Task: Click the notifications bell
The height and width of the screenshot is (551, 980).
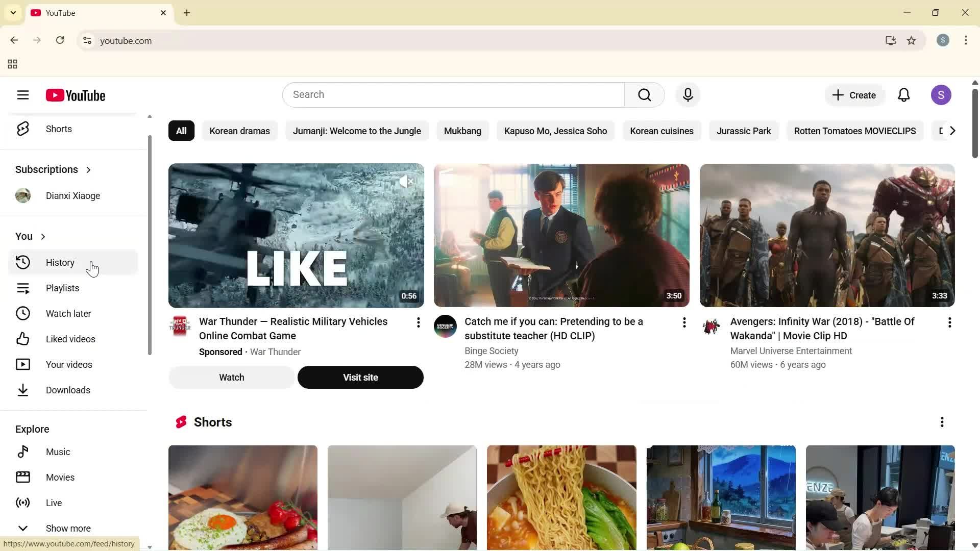Action: [903, 95]
